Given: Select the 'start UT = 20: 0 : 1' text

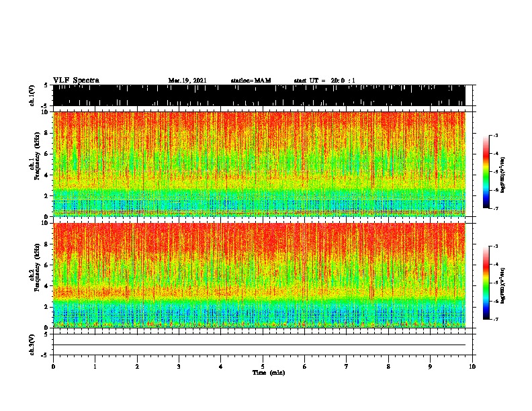Looking at the screenshot, I should tap(324, 81).
